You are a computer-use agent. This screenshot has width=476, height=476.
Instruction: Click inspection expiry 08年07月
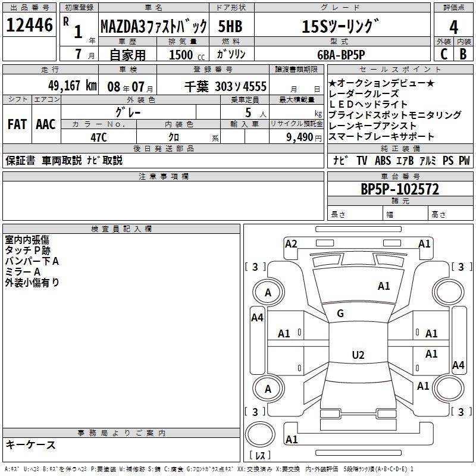pos(130,87)
